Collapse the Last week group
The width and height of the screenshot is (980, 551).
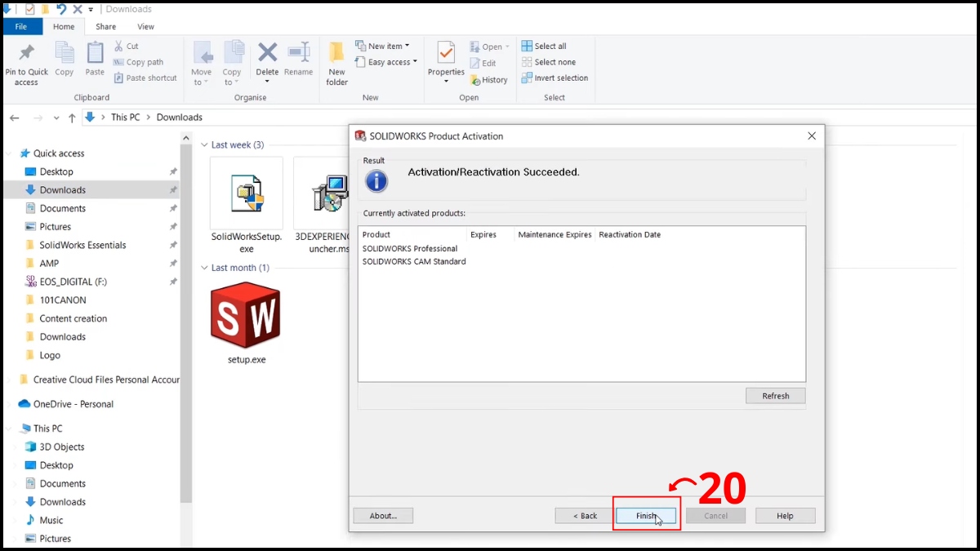pos(205,145)
